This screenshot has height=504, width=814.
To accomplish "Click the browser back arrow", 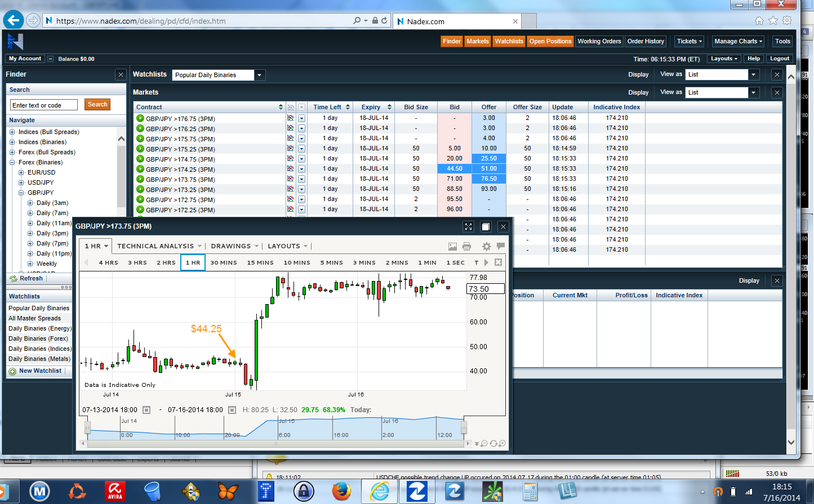I will (14, 20).
